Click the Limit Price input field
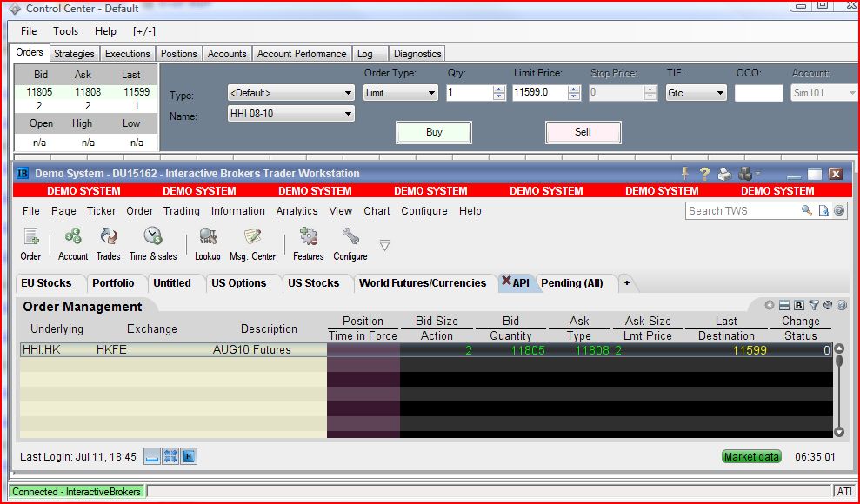860x504 pixels. pyautogui.click(x=540, y=93)
